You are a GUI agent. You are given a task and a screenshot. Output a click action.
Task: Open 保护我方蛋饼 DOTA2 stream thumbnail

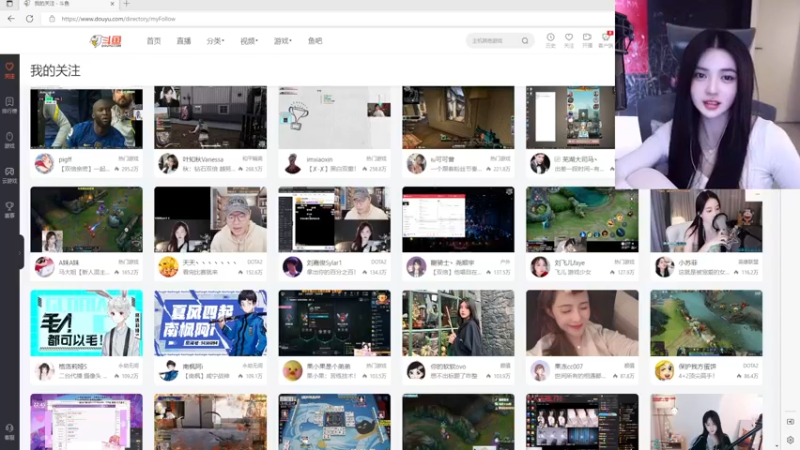706,323
